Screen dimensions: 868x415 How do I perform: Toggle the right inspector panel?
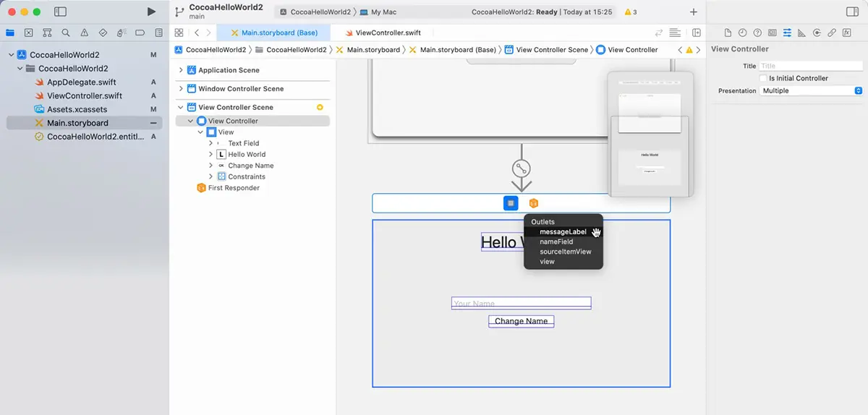pyautogui.click(x=852, y=12)
